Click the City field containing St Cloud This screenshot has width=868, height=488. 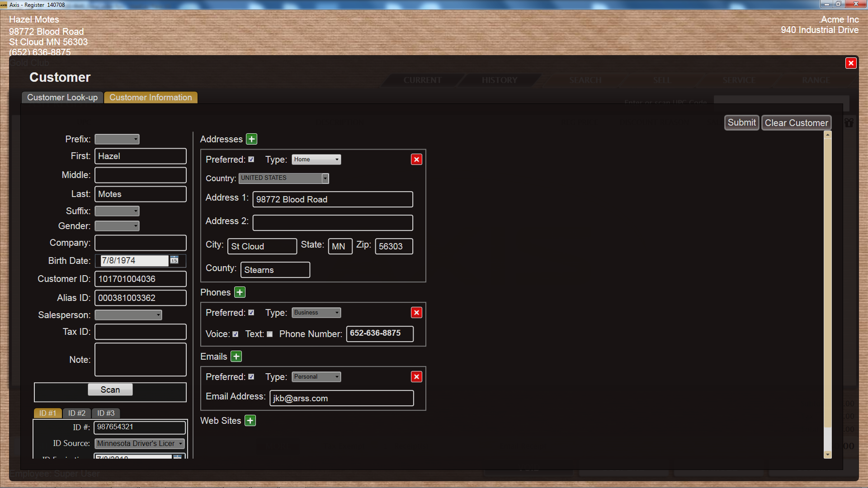point(262,247)
